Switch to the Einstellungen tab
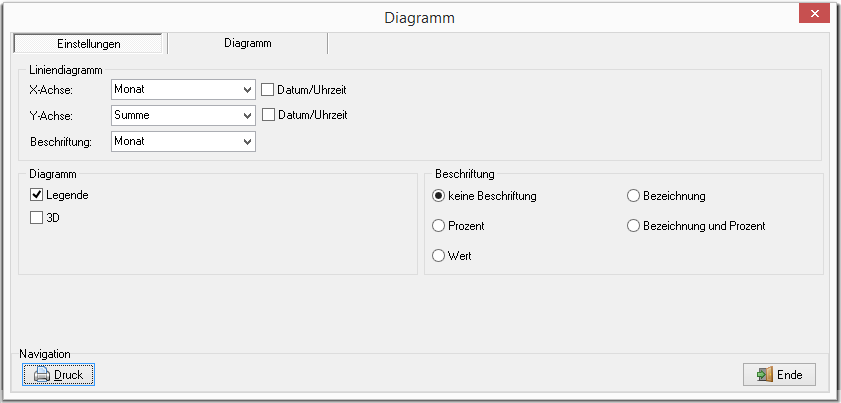841x403 pixels. [x=88, y=44]
